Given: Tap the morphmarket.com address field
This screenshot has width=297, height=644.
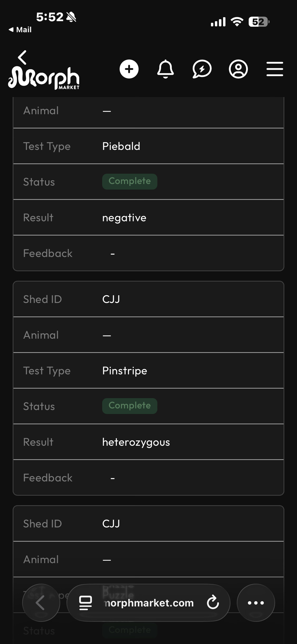Looking at the screenshot, I should 149,603.
